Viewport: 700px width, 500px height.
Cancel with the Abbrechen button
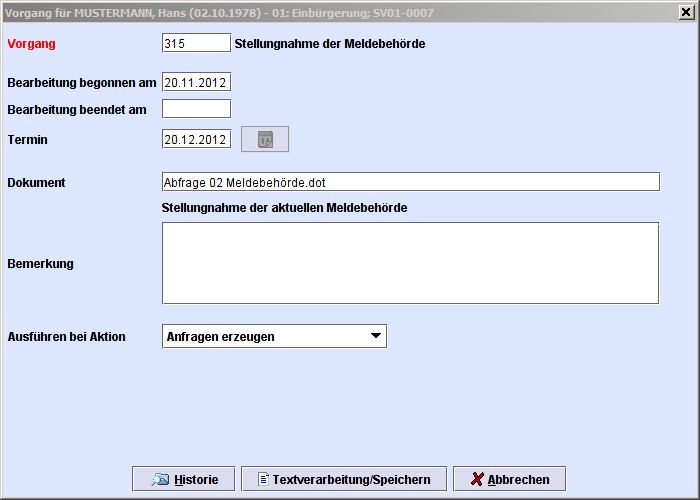[508, 479]
